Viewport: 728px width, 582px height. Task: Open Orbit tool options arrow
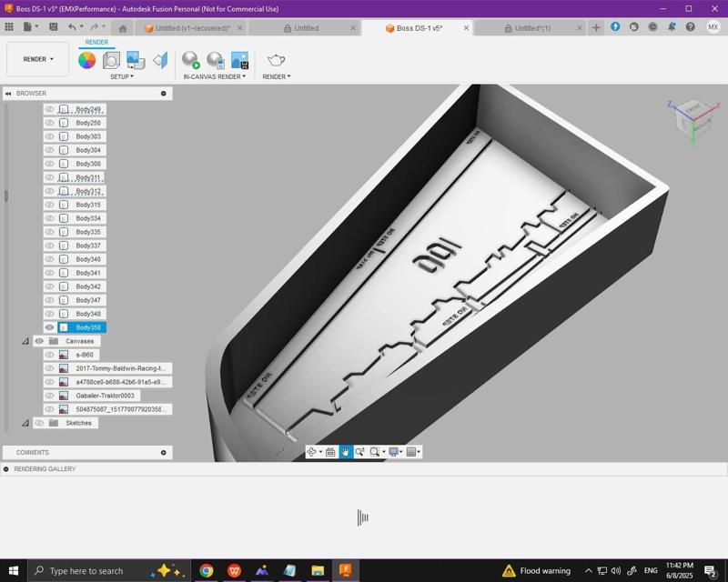point(320,452)
